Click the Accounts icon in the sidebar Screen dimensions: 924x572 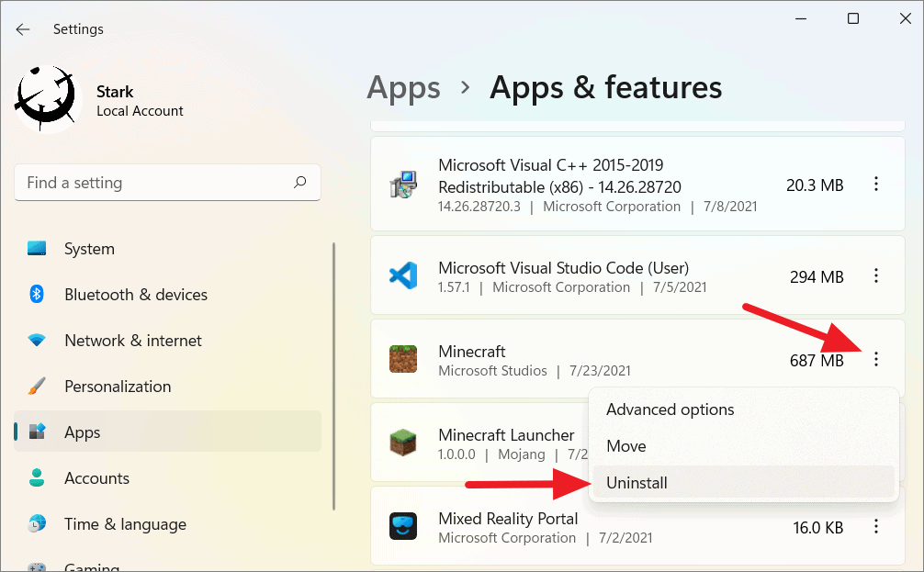coord(37,478)
